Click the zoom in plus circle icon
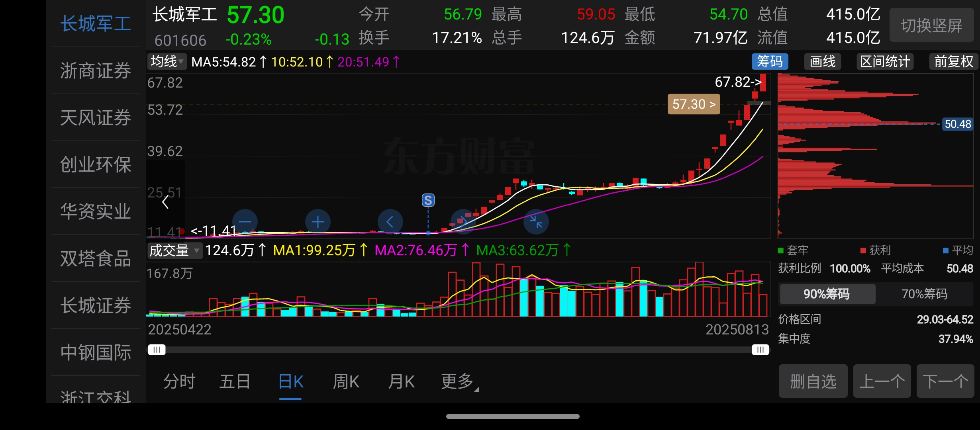 coord(318,222)
